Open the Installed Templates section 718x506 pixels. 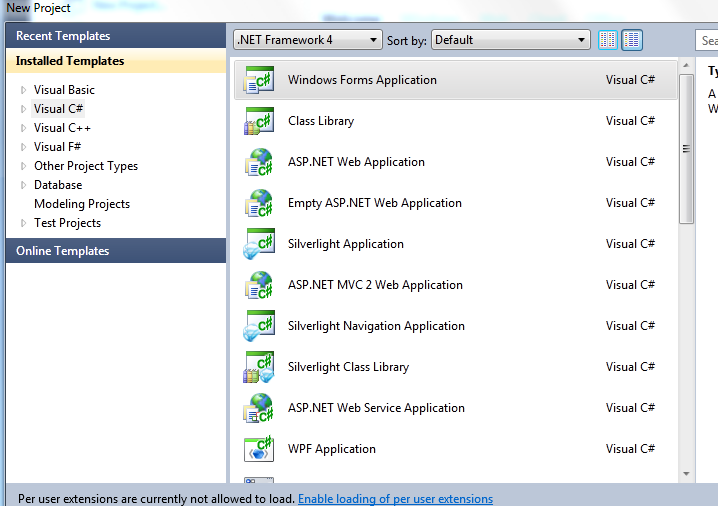[116, 61]
